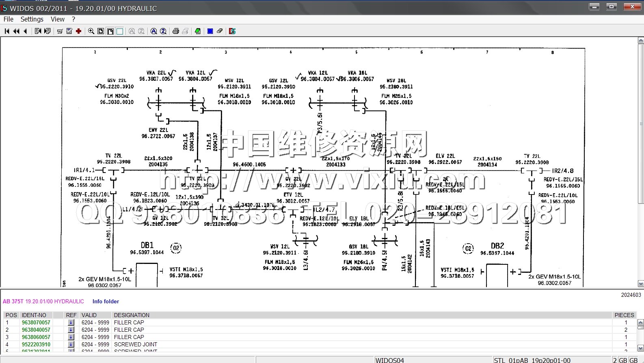Click the eraser toolbar icon
This screenshot has width=644, height=363.
click(x=220, y=31)
